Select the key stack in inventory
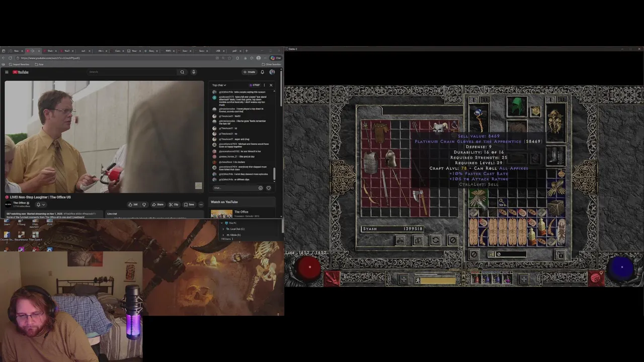The height and width of the screenshot is (362, 644). click(502, 202)
